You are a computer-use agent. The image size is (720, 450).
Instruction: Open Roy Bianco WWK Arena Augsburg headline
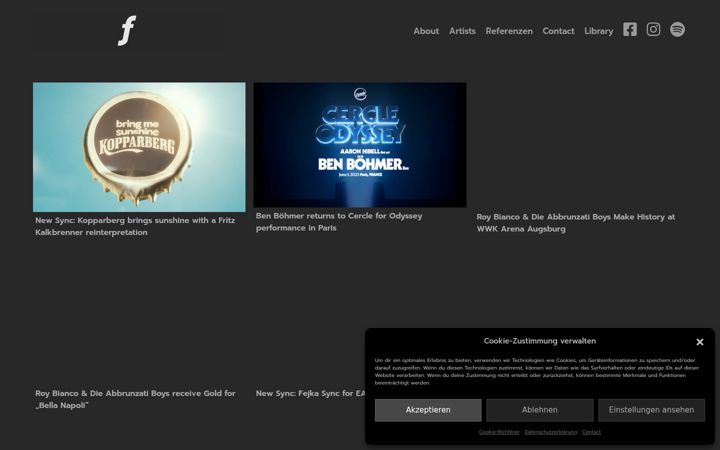click(x=575, y=223)
